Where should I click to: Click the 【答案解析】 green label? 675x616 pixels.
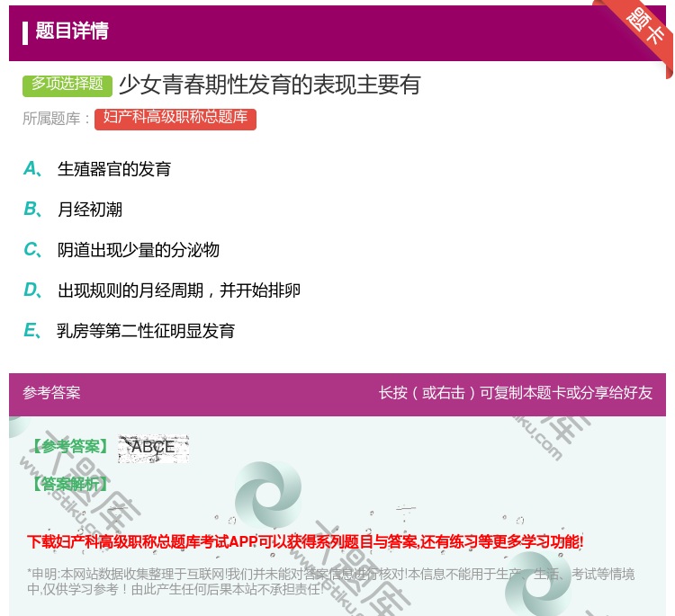70,484
